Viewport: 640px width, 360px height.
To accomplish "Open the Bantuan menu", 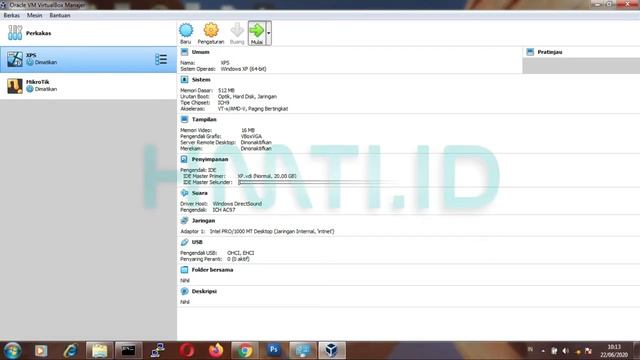I will pyautogui.click(x=60, y=16).
